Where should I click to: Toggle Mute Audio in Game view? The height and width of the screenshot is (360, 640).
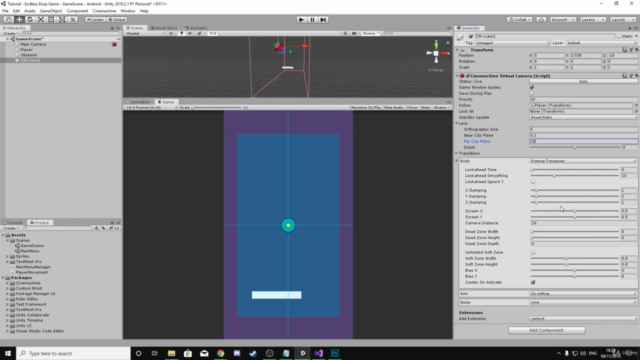click(x=393, y=108)
